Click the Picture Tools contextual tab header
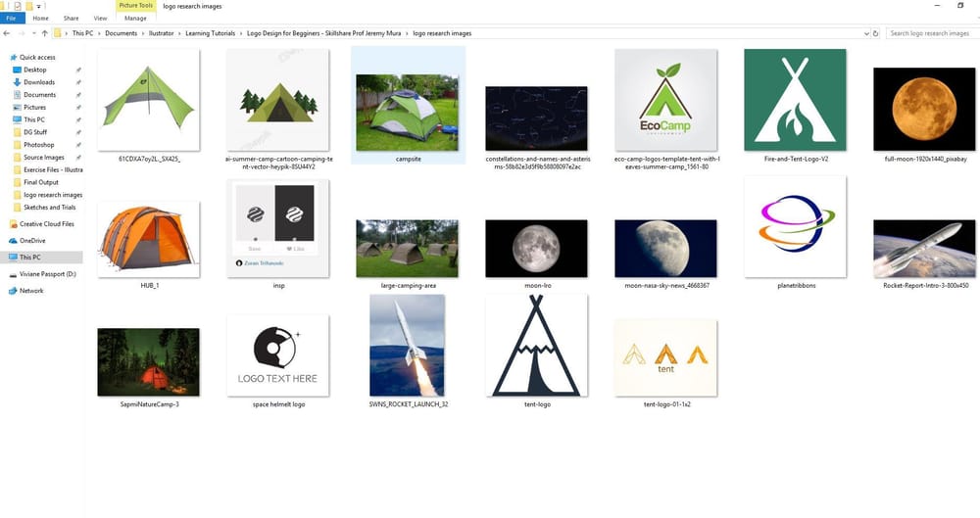Image resolution: width=980 pixels, height=518 pixels. tap(135, 6)
